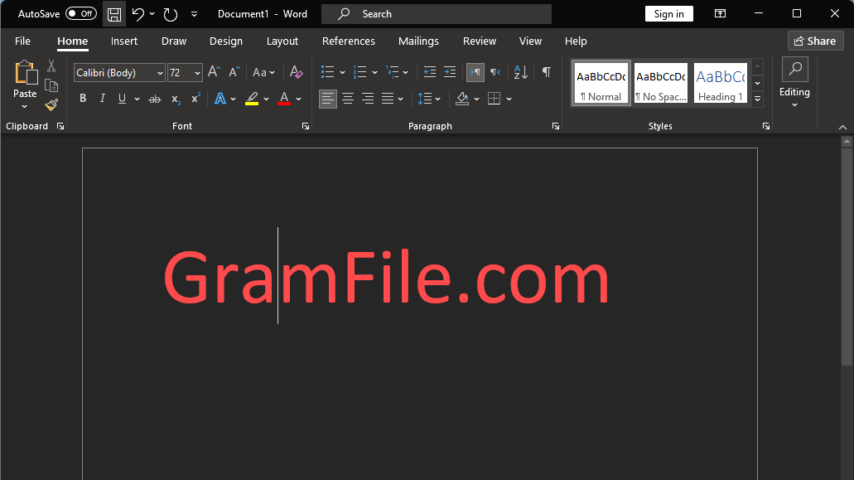Screen dimensions: 854x480
Task: Apply shading with the paint bucket
Action: point(462,99)
